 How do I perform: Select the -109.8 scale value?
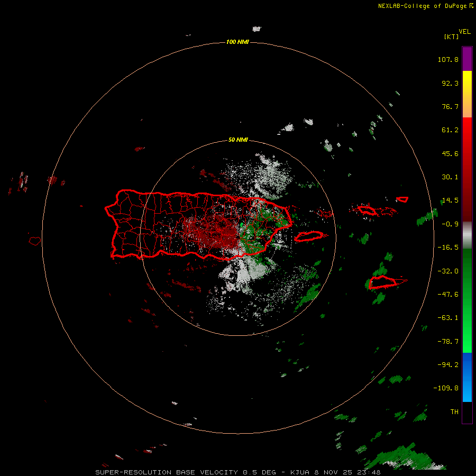446,388
